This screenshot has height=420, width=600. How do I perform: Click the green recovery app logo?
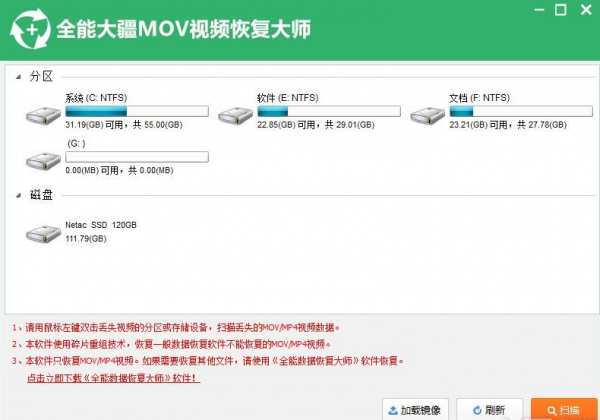coord(30,29)
